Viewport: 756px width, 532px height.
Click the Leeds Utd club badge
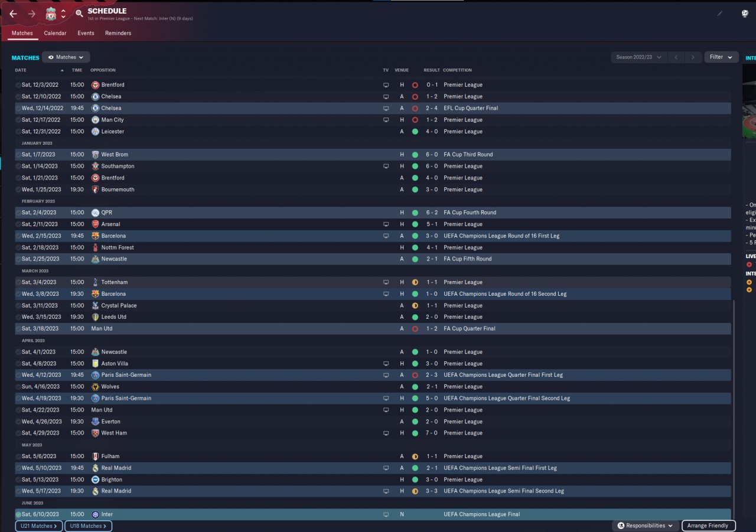96,317
